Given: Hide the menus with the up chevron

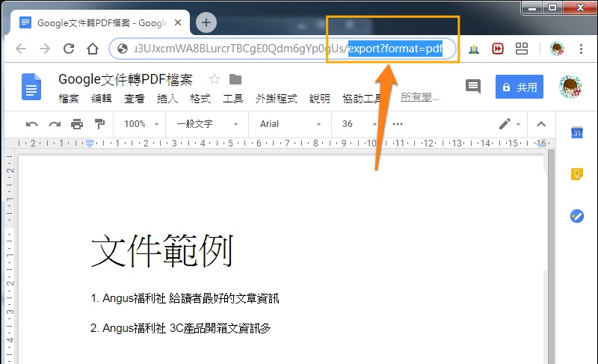Looking at the screenshot, I should (540, 124).
